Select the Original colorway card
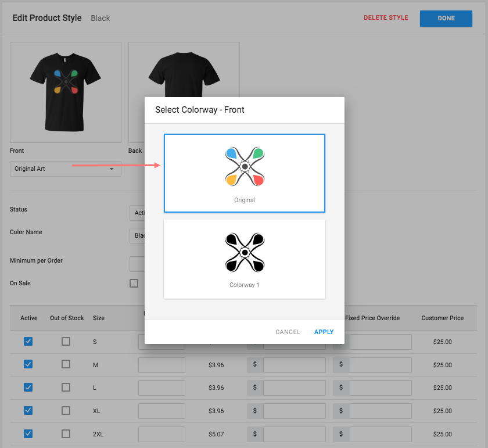The image size is (488, 448). point(245,173)
